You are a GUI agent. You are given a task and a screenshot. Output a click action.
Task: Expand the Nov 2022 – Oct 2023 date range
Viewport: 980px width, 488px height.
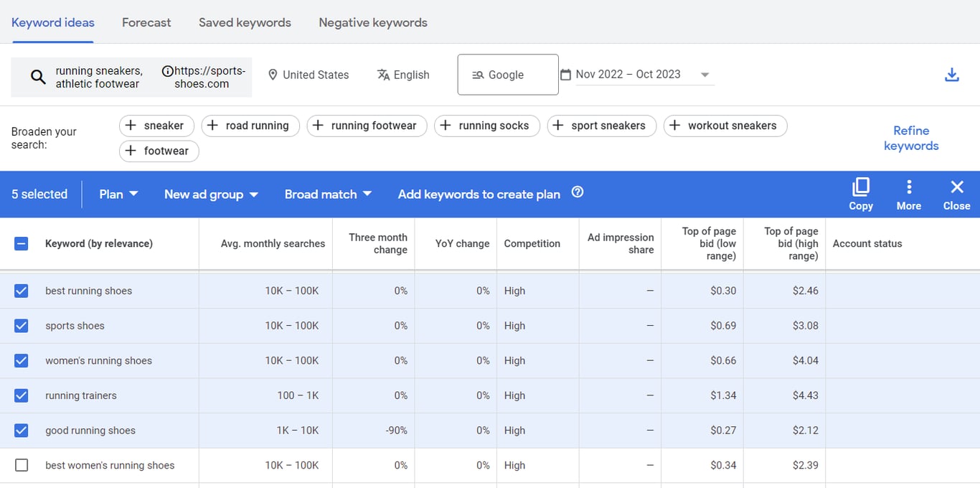tap(705, 74)
